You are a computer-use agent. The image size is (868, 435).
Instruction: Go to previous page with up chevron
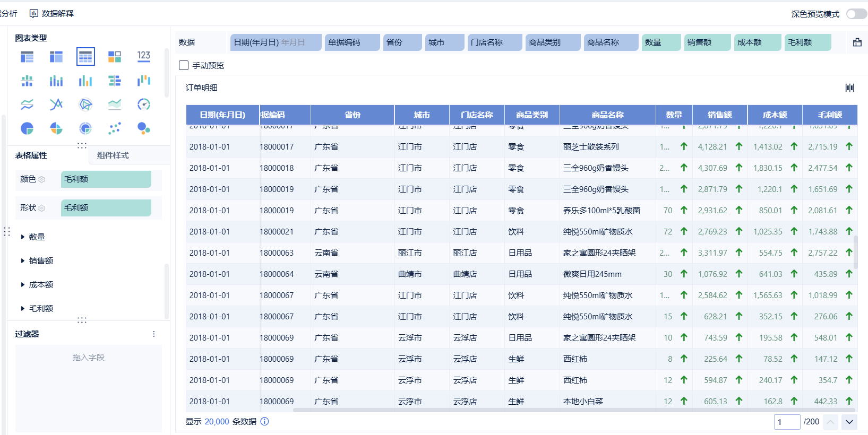[830, 422]
